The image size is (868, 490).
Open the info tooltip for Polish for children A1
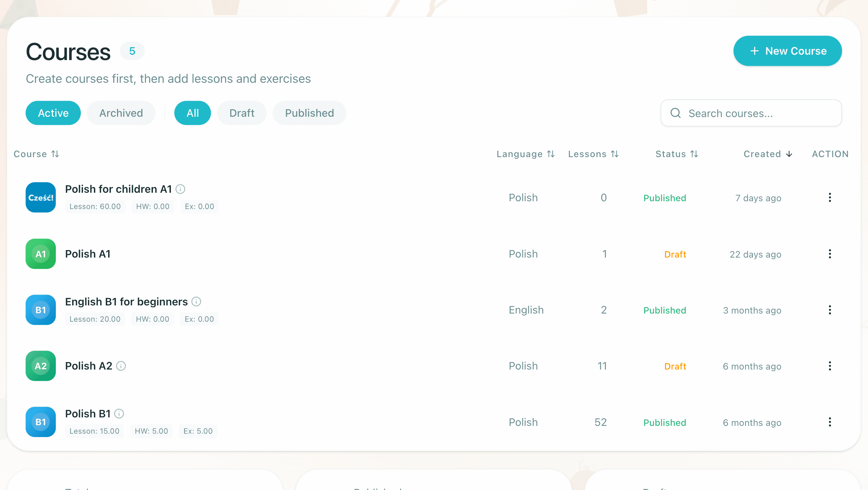coord(181,189)
